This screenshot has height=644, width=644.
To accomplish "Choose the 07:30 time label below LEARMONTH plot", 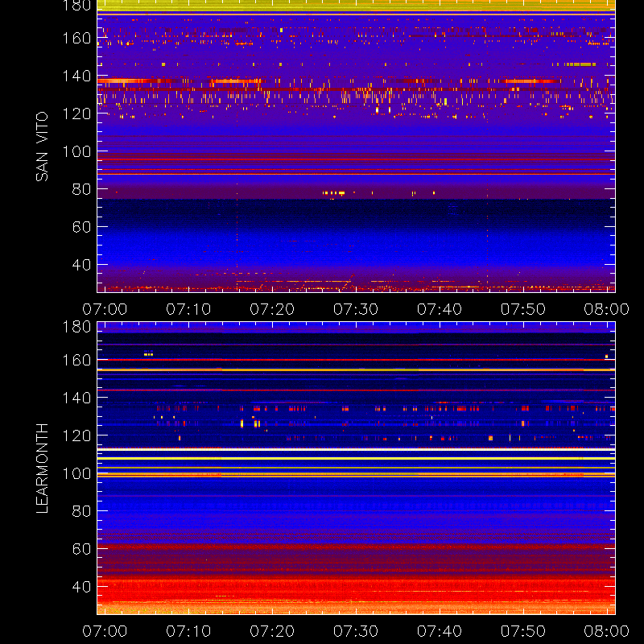I will (356, 631).
